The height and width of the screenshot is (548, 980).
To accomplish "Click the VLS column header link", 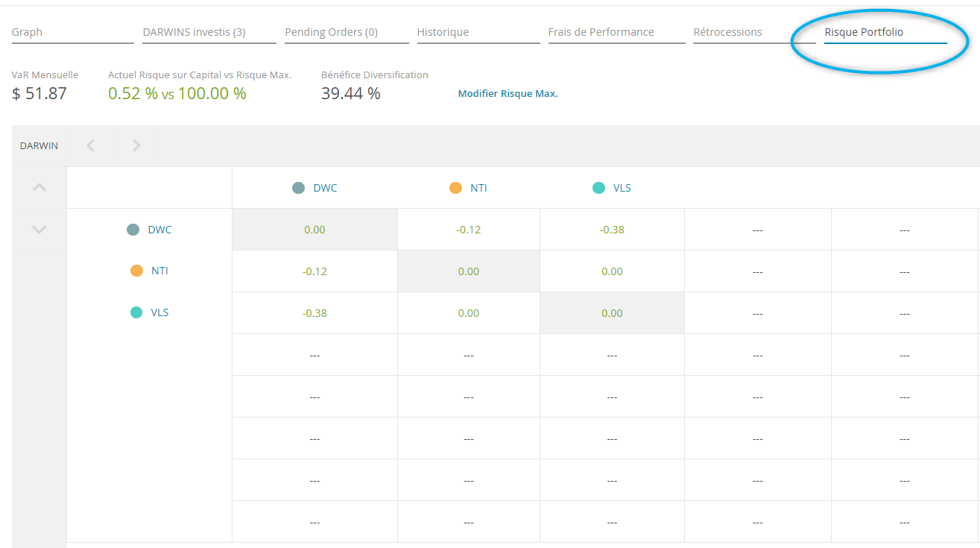I will point(622,188).
